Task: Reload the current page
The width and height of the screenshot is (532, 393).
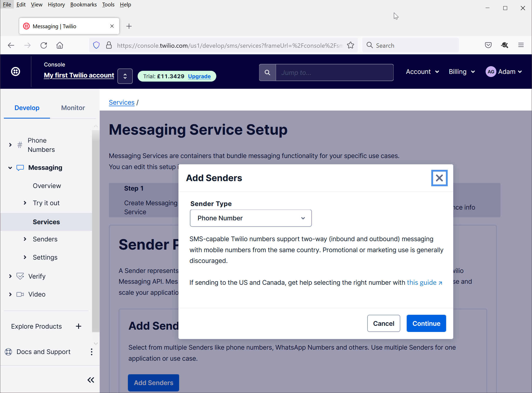Action: (x=44, y=45)
